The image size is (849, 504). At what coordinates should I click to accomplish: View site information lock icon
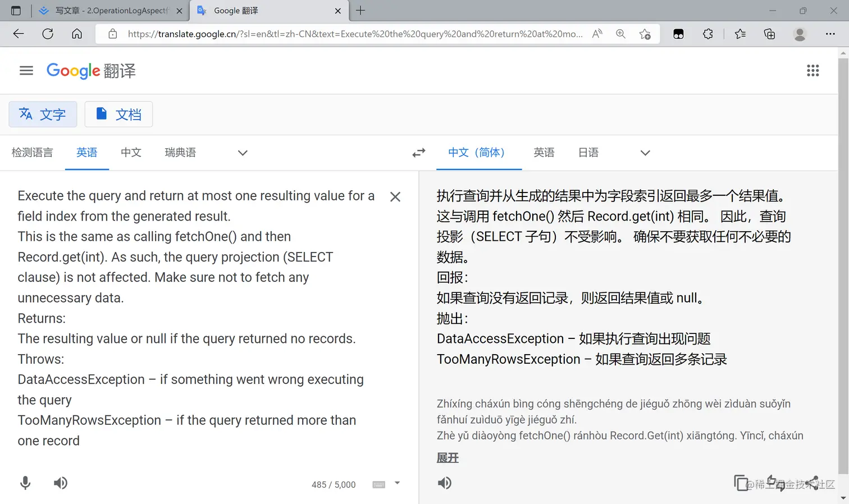coord(113,34)
